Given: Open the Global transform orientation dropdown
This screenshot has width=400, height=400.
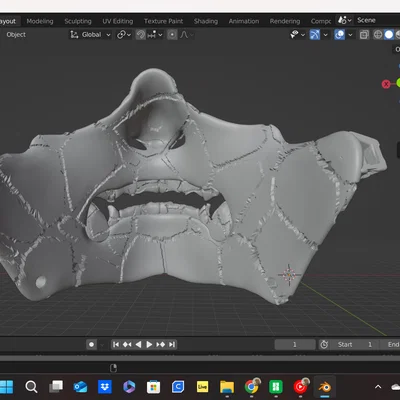Looking at the screenshot, I should tap(90, 35).
